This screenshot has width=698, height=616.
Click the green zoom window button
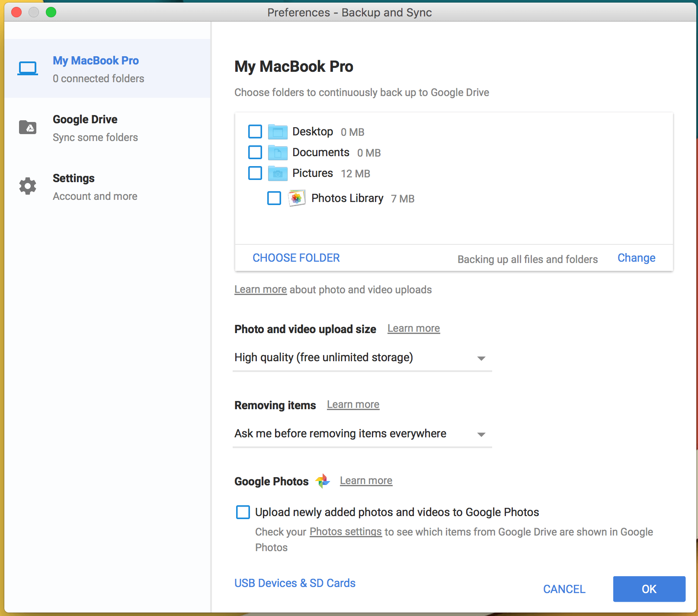coord(51,12)
